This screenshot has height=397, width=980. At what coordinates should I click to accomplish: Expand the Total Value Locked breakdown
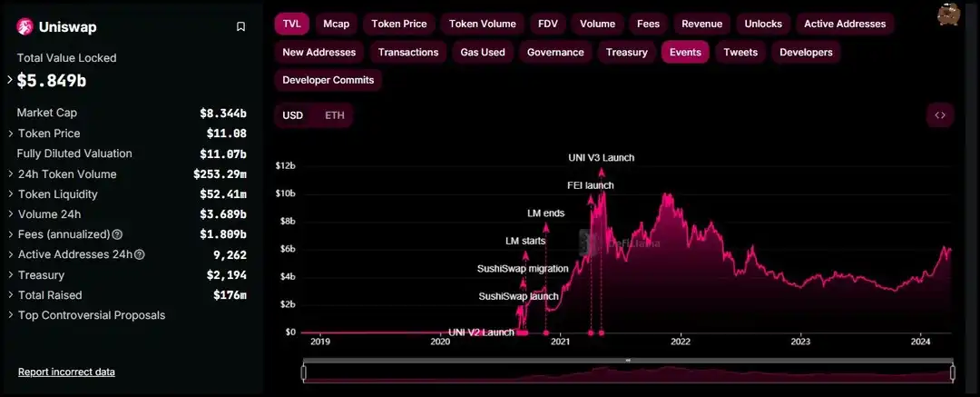[x=10, y=80]
